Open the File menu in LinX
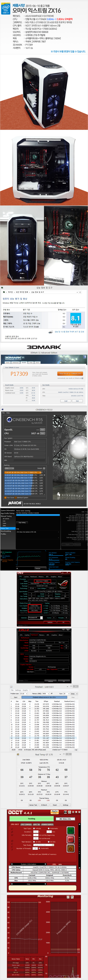Viewport: 88px width, 980px height. [12, 690]
